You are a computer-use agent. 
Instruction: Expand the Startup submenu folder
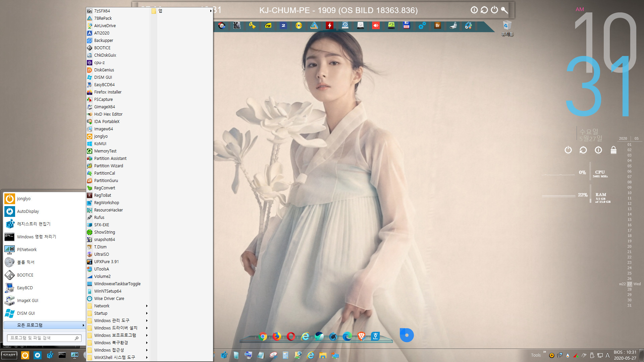pyautogui.click(x=117, y=313)
